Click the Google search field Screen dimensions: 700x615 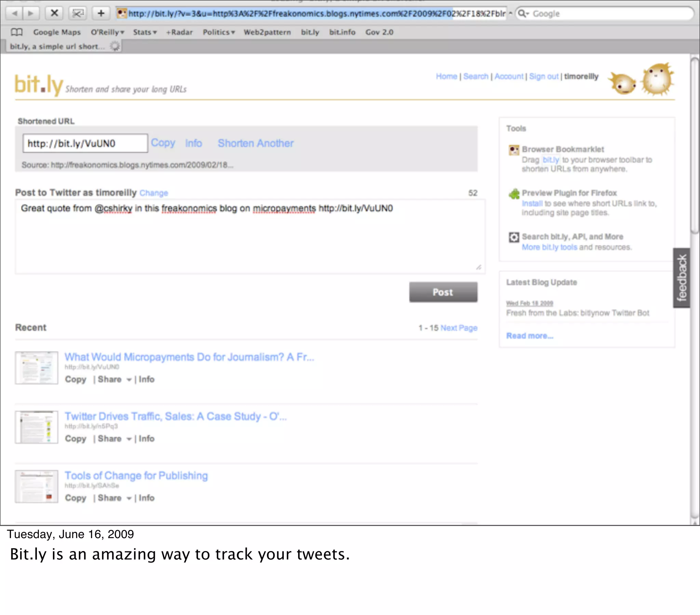[604, 14]
